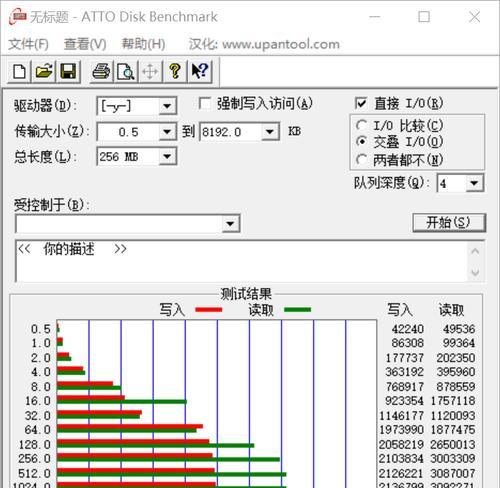Screen dimensions: 500x488
Task: Click the 128.0 transfer size row label
Action: click(35, 444)
